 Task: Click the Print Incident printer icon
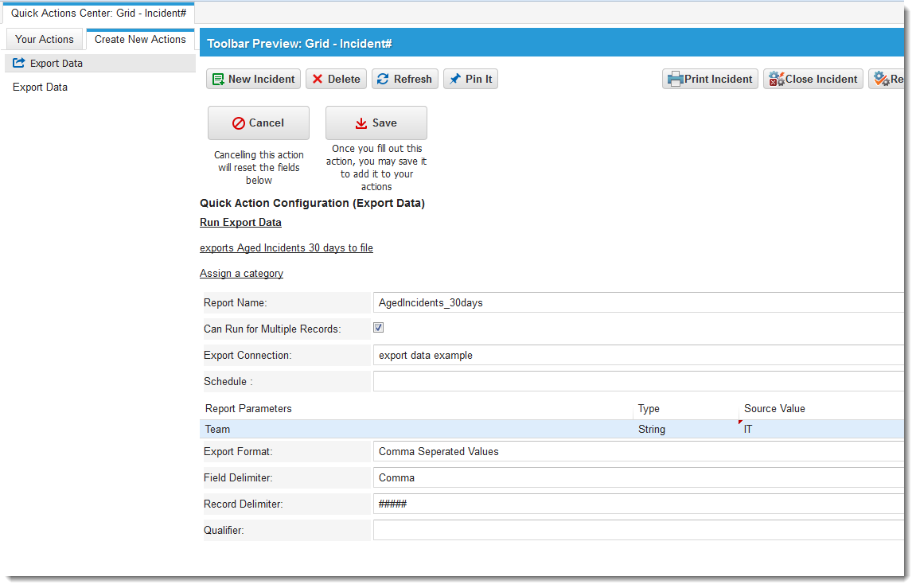point(675,79)
